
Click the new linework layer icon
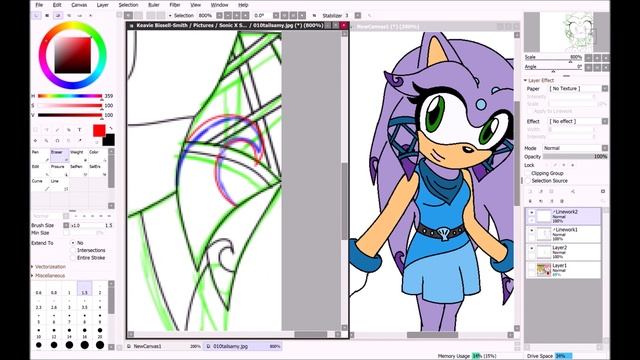pos(541,191)
